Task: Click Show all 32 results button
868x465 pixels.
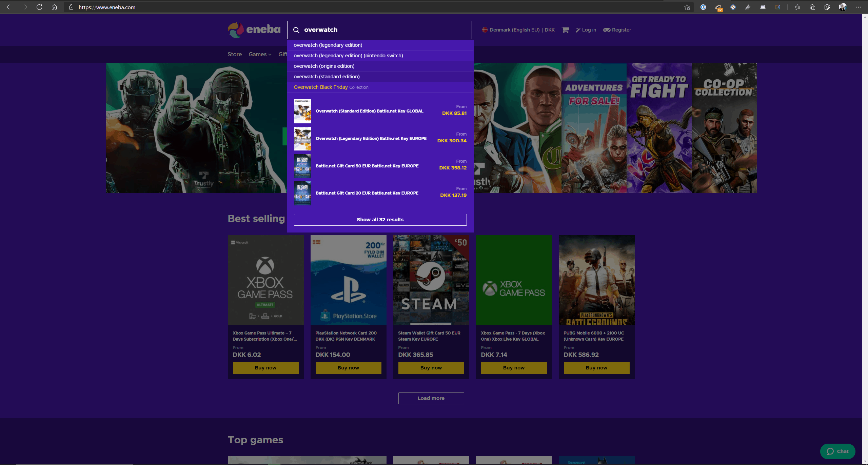Action: 380,220
